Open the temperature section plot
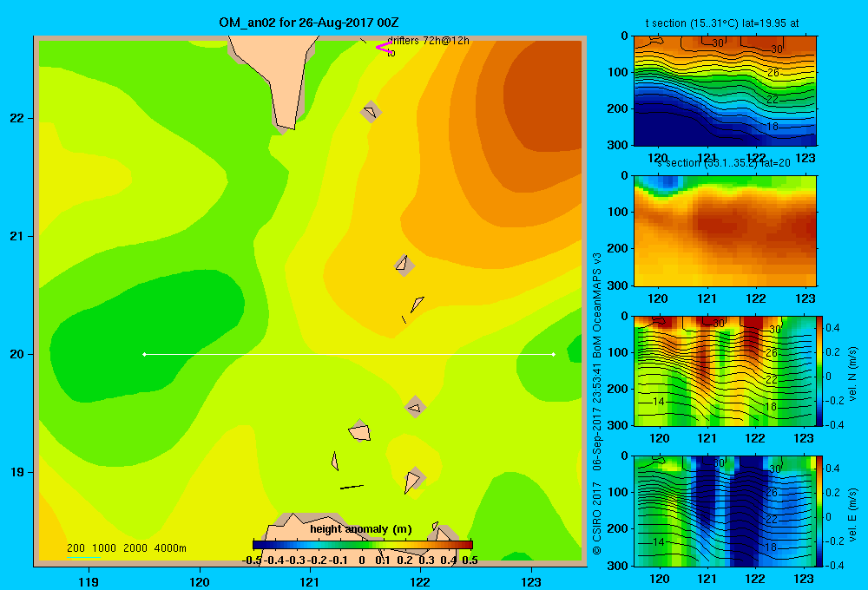 (725, 91)
